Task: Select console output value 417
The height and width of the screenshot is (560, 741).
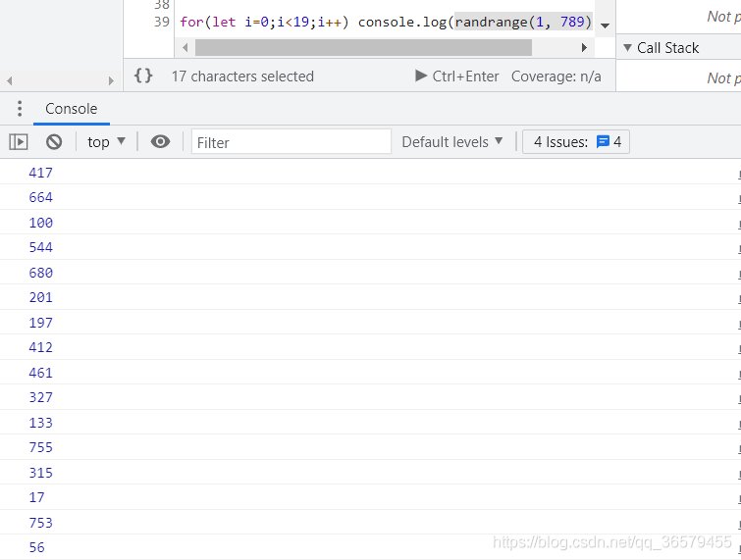Action: coord(40,173)
